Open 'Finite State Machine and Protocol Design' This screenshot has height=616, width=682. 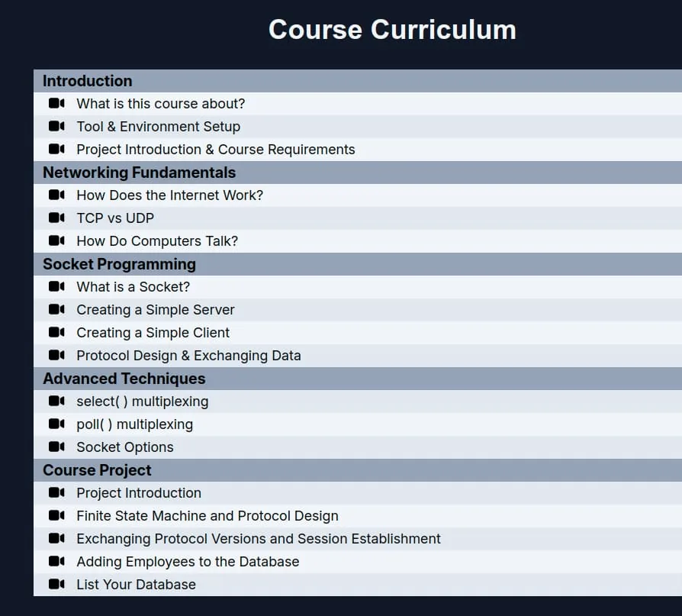pos(358,516)
